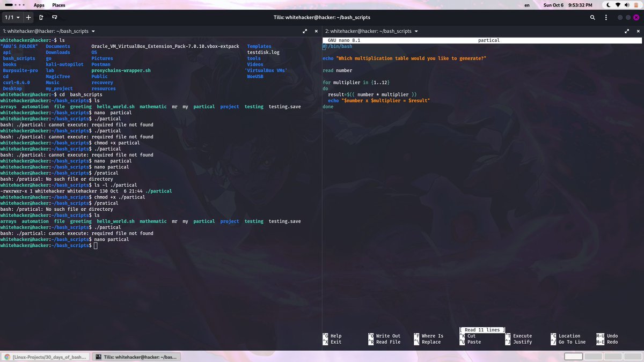Screen dimensions: 644x362
Task: Expand terminal 1 title dropdown arrow
Action: pyautogui.click(x=93, y=32)
